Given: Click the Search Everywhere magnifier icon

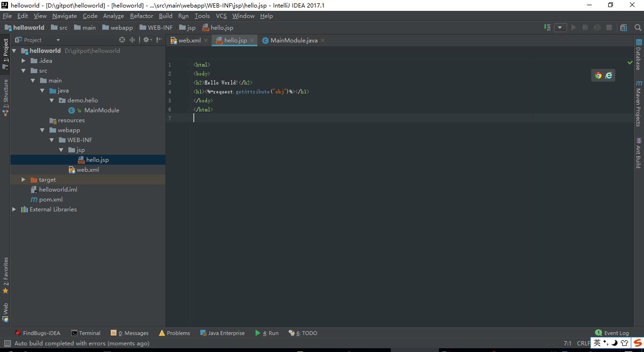Looking at the screenshot, I should [x=638, y=27].
